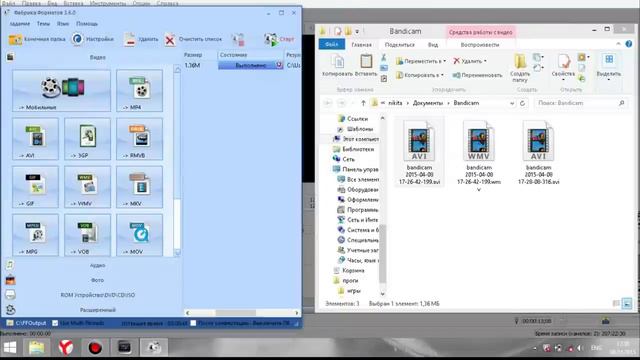This screenshot has height=360, width=640.
Task: Open the Delete dropdown in ribbon
Action: (x=470, y=61)
